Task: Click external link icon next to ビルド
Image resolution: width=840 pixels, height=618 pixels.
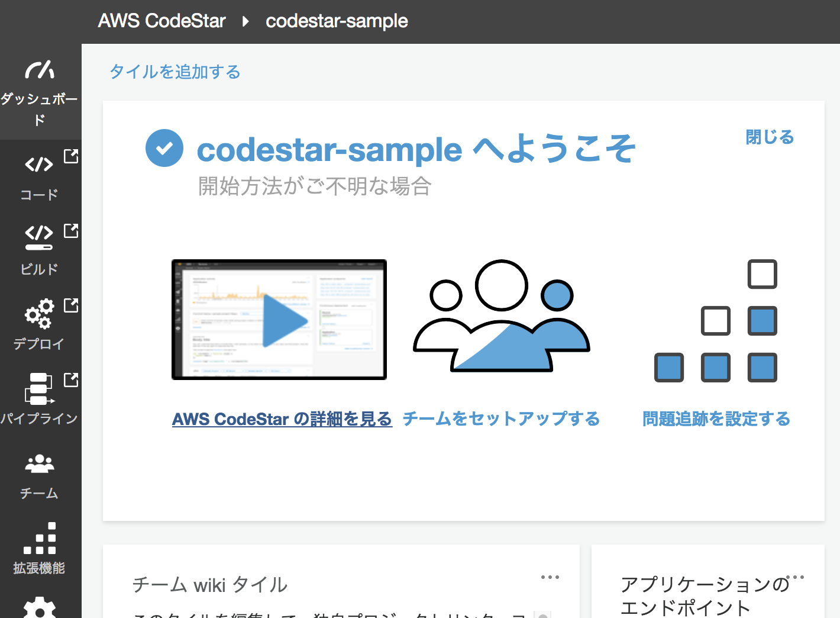Action: [x=71, y=231]
